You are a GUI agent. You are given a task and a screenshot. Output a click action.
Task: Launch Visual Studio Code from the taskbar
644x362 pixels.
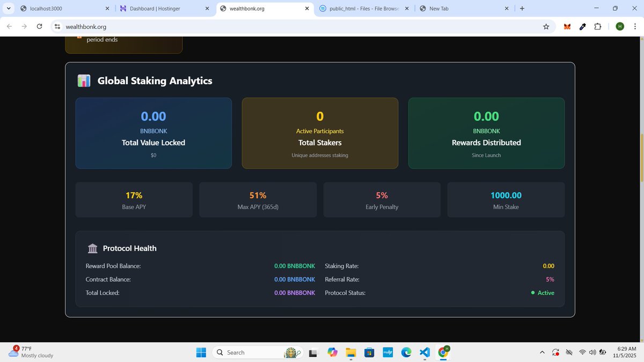coord(425,352)
